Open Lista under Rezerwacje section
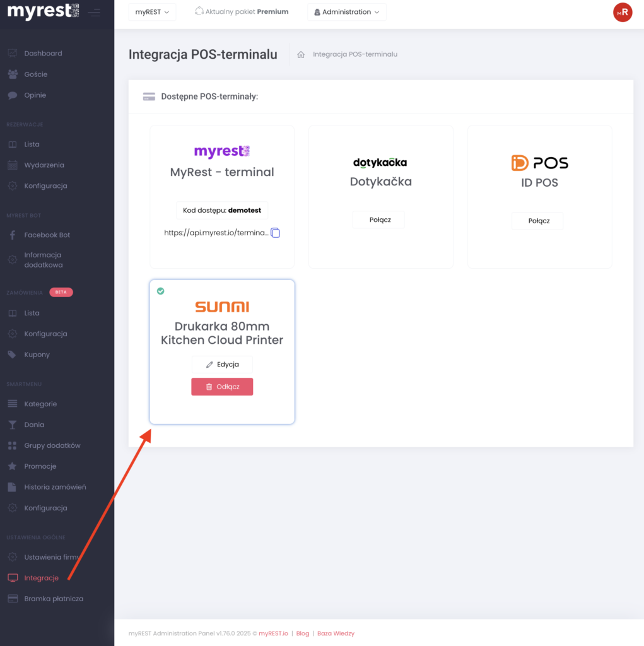644x646 pixels. coord(32,144)
